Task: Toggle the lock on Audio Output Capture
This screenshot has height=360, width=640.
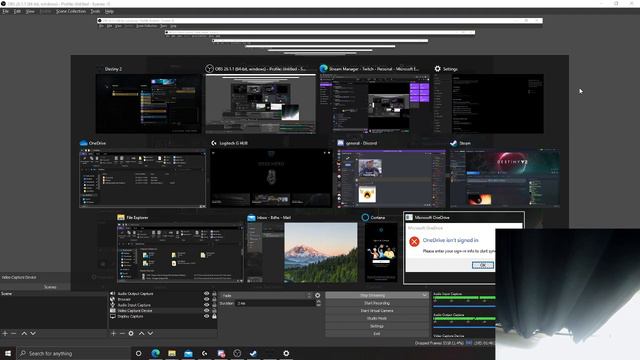Action: click(214, 293)
